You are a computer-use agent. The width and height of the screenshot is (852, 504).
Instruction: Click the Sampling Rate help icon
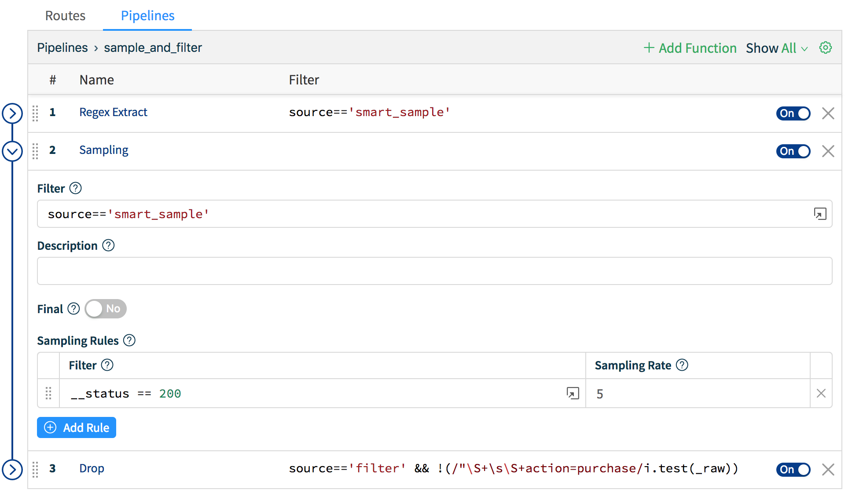[x=682, y=365]
